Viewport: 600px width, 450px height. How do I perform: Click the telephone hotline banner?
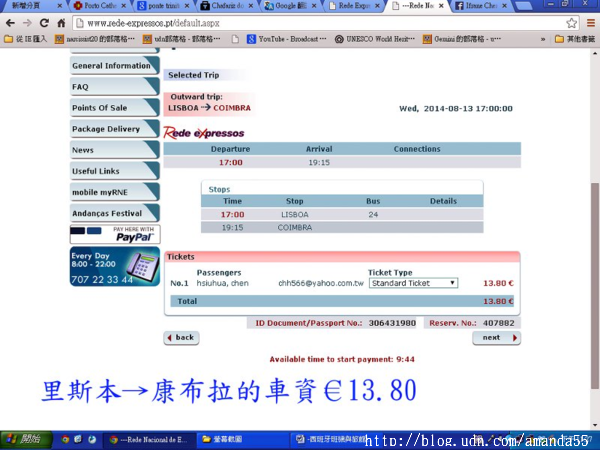(x=114, y=267)
